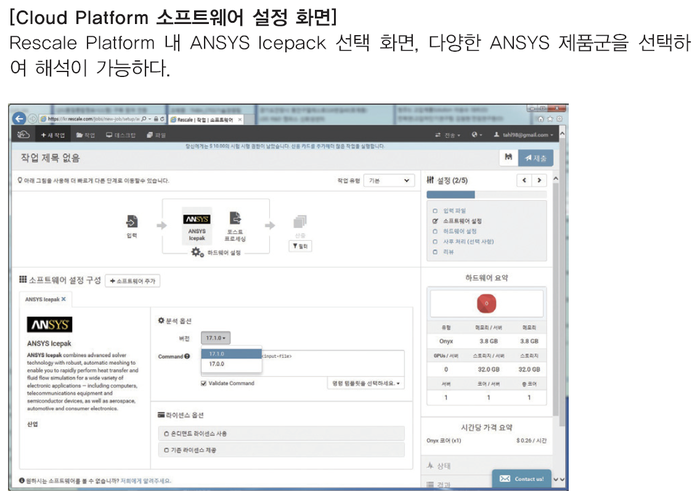Open the 데스크탑 menu item

(x=121, y=135)
